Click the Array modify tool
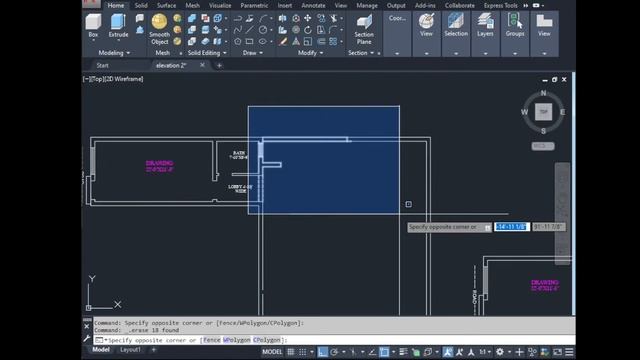Viewport: 640px width, 360px height. (x=333, y=42)
